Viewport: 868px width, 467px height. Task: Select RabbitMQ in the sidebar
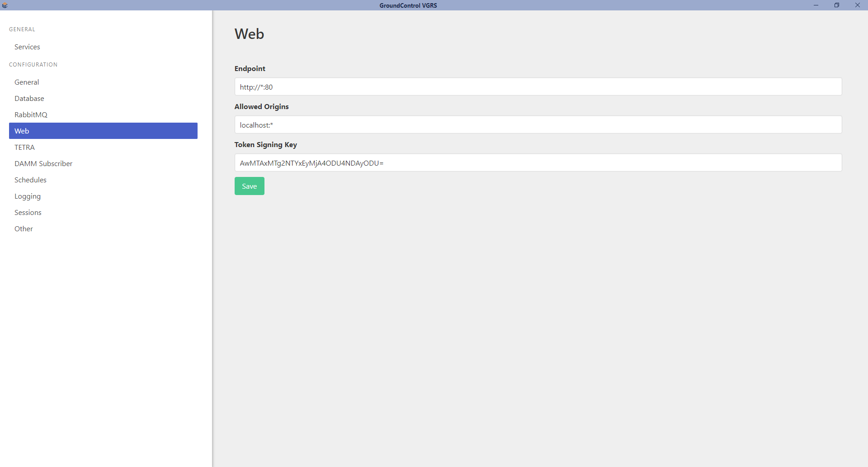[31, 115]
